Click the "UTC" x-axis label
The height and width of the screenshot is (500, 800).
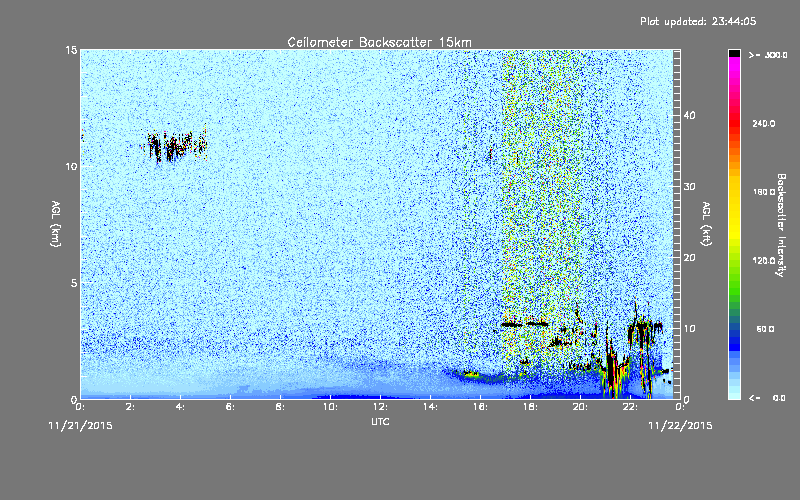pos(380,421)
